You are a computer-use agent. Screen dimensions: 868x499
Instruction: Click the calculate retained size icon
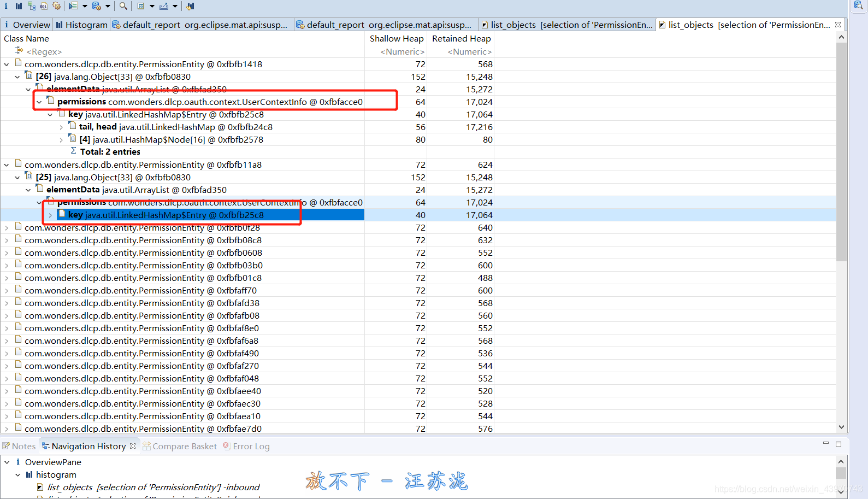141,6
